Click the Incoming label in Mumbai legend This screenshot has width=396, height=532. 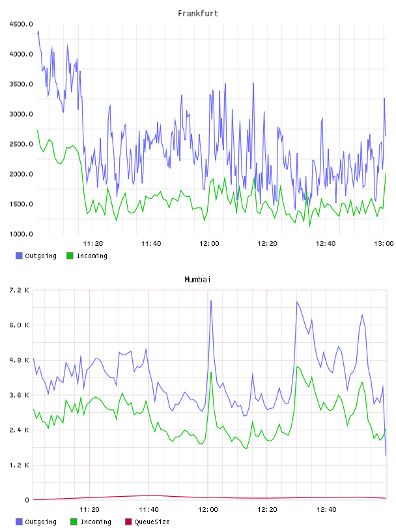pyautogui.click(x=96, y=522)
